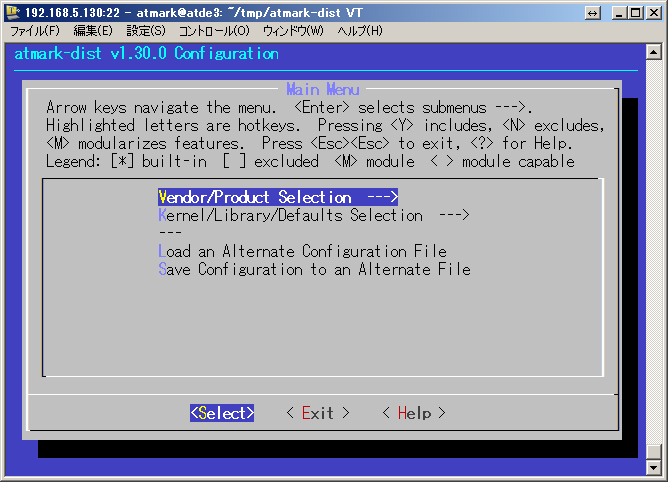
Task: Click the double-arrow resize icon in title bar
Action: (x=593, y=13)
